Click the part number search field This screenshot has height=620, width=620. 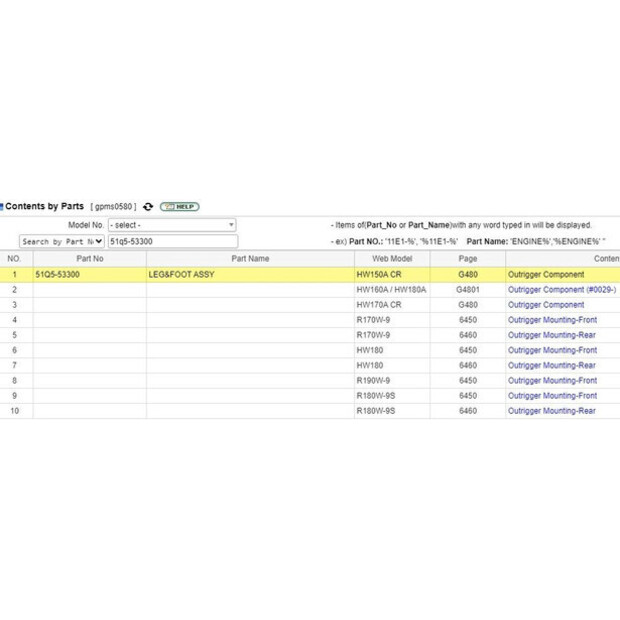point(172,241)
